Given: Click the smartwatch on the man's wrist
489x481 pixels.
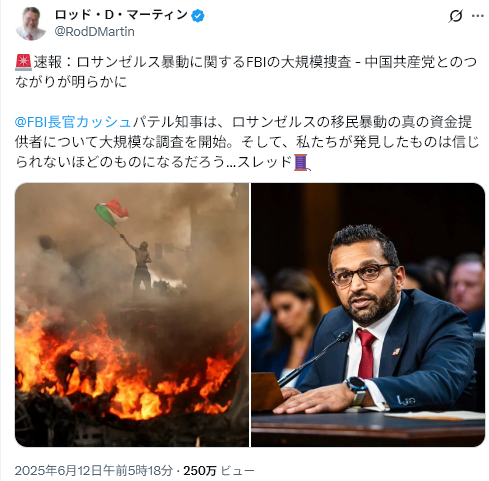Looking at the screenshot, I should (357, 390).
